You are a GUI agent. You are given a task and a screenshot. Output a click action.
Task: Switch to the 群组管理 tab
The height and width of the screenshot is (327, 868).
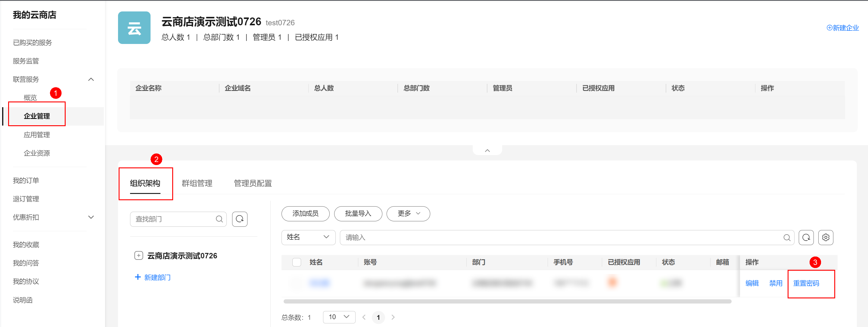[x=197, y=183]
